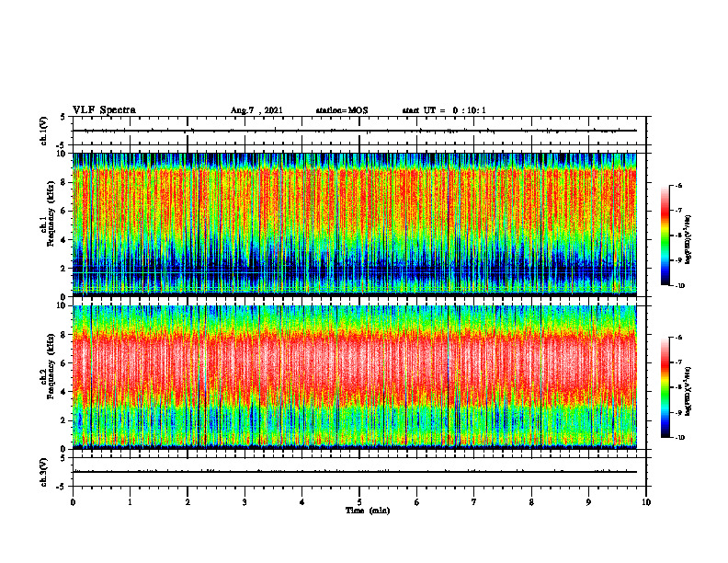Click the ch.2 spectrogram color scale bar
Screen dimensions: 728x563
(665, 387)
